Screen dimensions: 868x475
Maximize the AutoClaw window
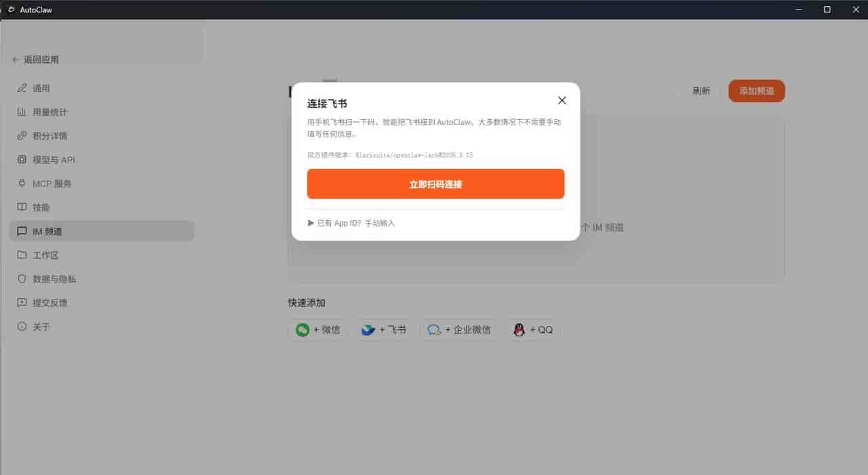coord(827,9)
